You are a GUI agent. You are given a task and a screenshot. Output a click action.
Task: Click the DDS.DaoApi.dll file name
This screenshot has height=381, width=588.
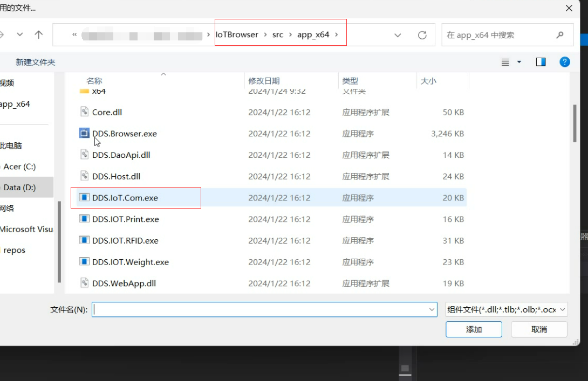(x=121, y=155)
